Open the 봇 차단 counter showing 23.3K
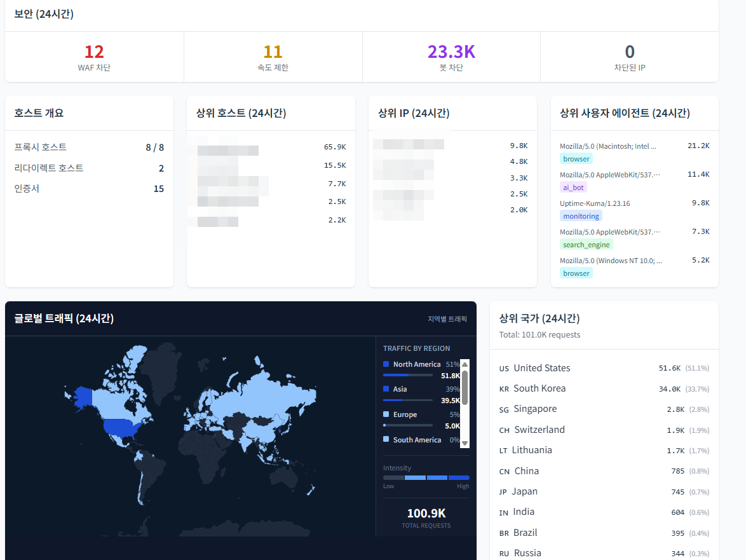The width and height of the screenshot is (746, 560). pos(451,56)
